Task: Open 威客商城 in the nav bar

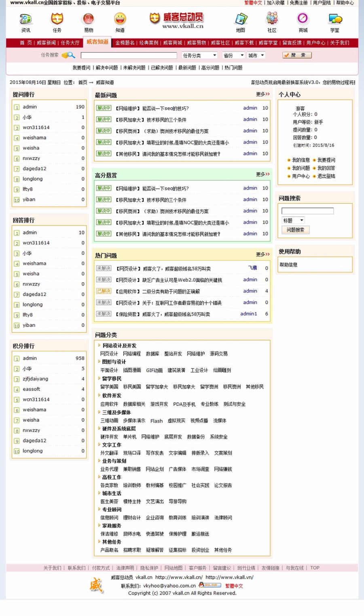Action: click(x=173, y=43)
